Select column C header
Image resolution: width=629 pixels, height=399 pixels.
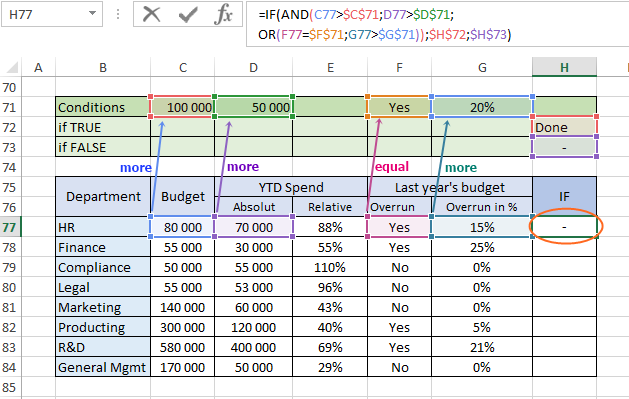click(183, 67)
